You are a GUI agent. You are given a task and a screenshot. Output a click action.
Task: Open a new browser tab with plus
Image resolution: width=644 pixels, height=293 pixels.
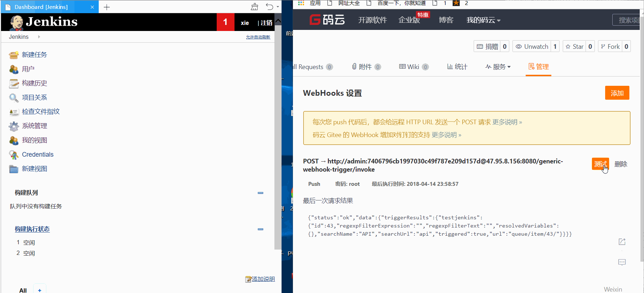107,7
